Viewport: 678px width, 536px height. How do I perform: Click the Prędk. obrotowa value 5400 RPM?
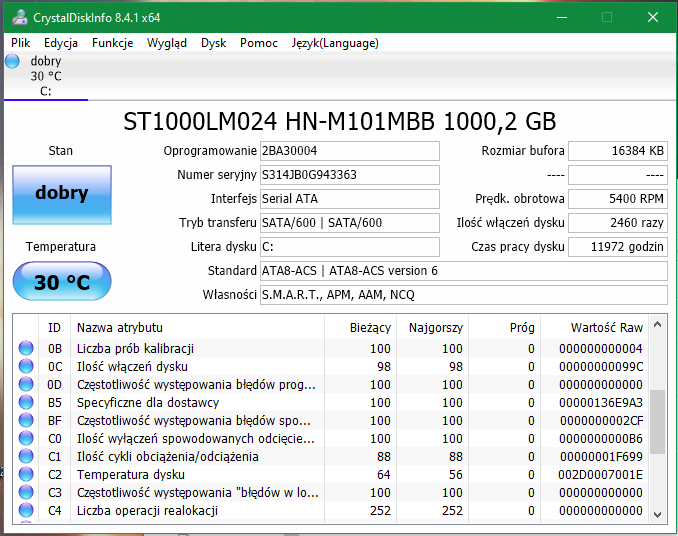tap(618, 199)
